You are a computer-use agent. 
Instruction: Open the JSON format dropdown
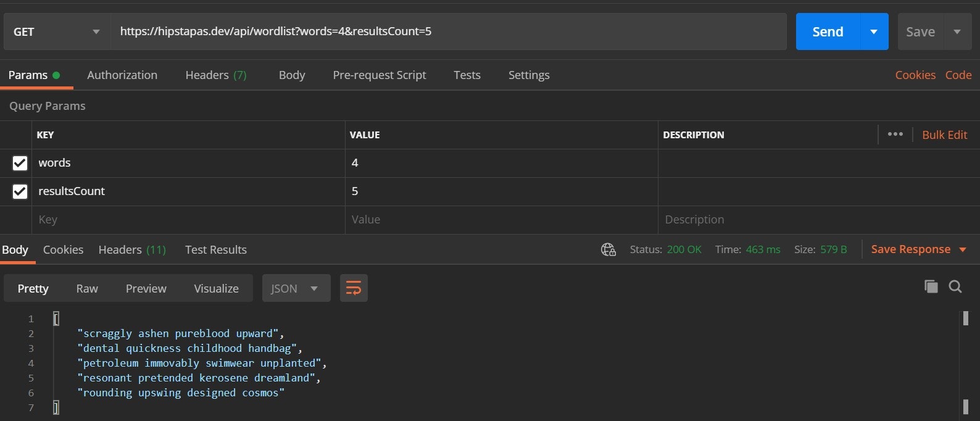296,288
